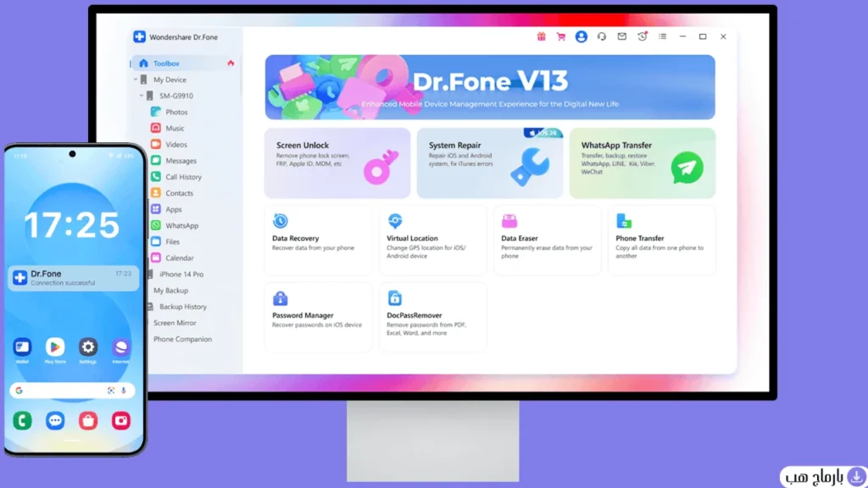Open the System Repair card
Image resolution: width=868 pixels, height=488 pixels.
(490, 164)
